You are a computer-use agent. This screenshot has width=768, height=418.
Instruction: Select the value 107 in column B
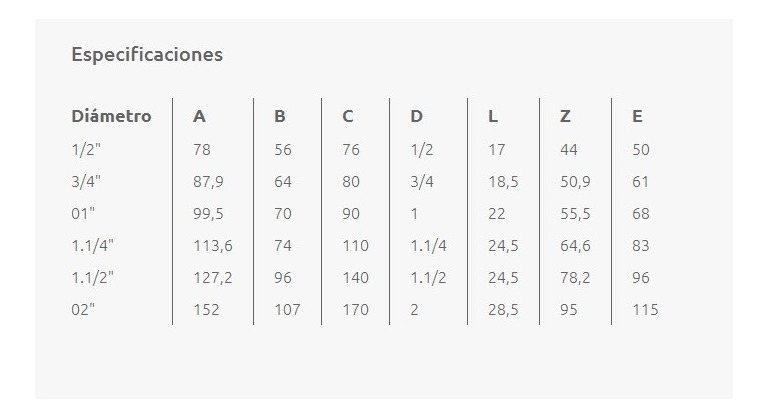pos(288,310)
